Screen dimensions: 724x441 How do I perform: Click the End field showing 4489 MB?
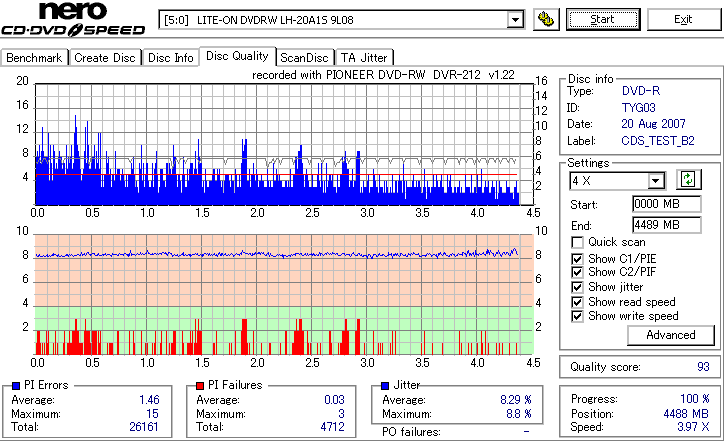click(666, 225)
